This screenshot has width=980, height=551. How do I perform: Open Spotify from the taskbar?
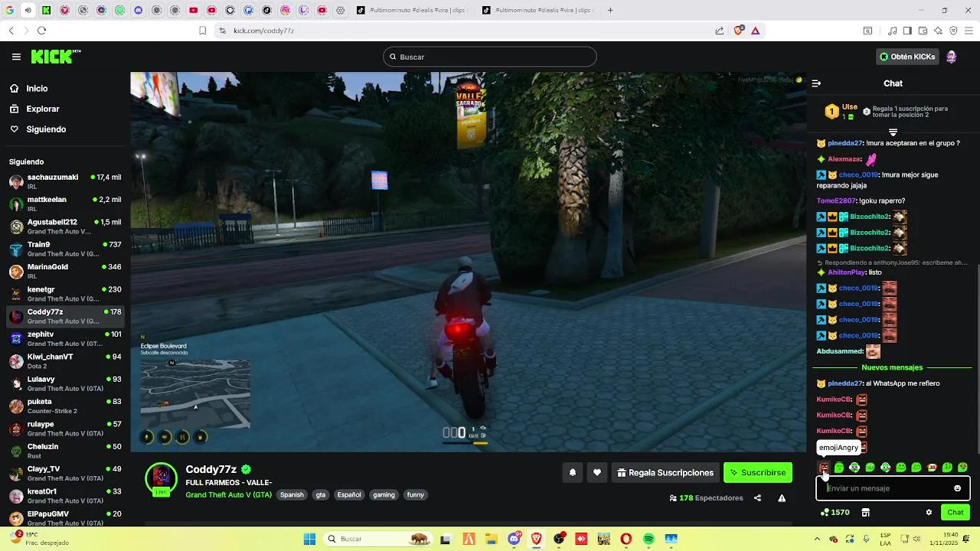coord(648,539)
